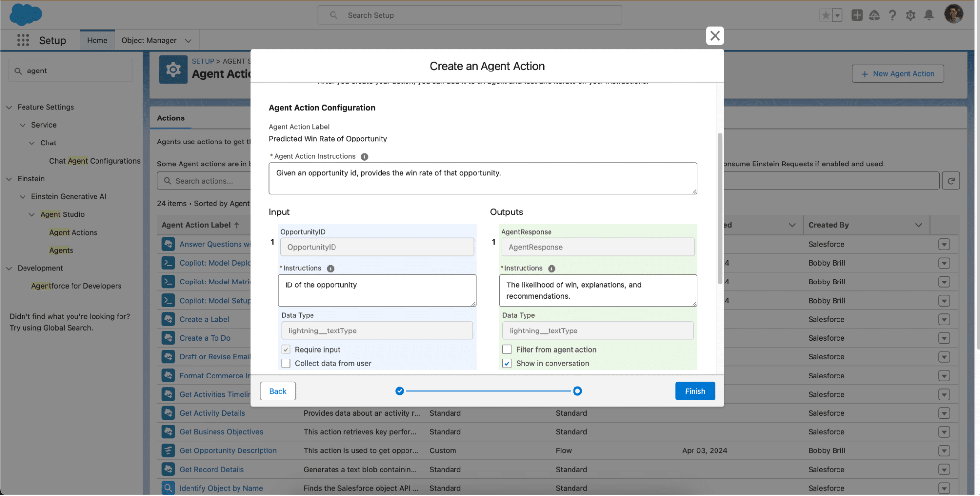The width and height of the screenshot is (980, 496).
Task: Click the completed first step progress marker
Action: 399,391
